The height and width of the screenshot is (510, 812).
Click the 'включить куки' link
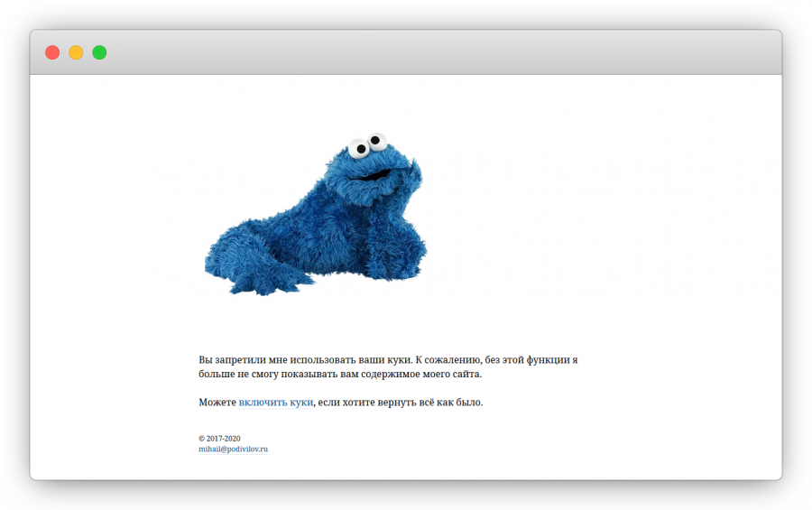(x=275, y=403)
